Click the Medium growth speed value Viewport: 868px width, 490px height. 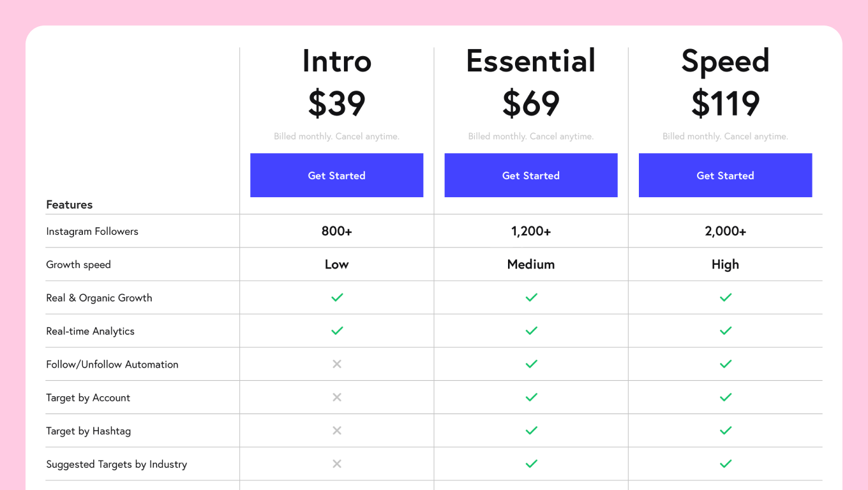(531, 264)
